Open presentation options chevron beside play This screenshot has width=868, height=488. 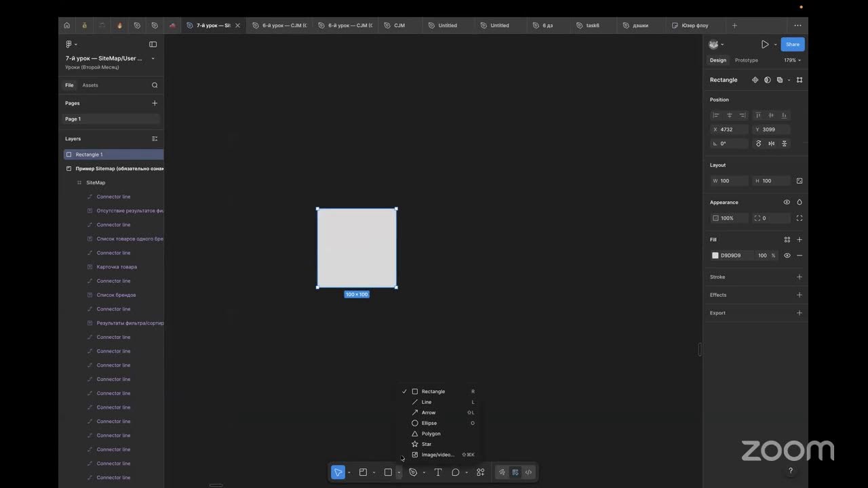click(775, 45)
